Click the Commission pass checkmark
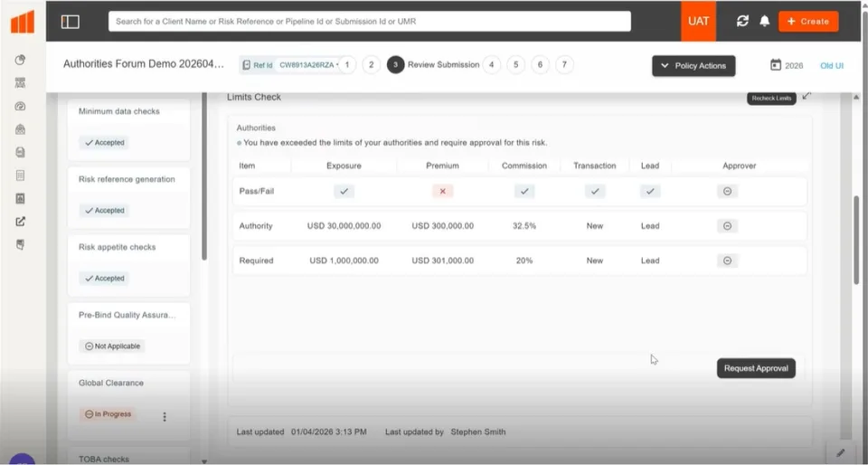 [524, 191]
